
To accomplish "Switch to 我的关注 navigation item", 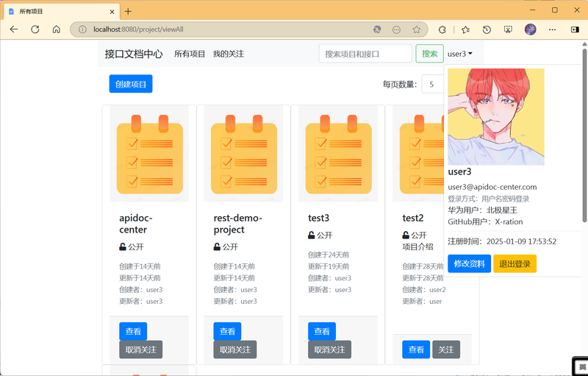I will click(229, 54).
